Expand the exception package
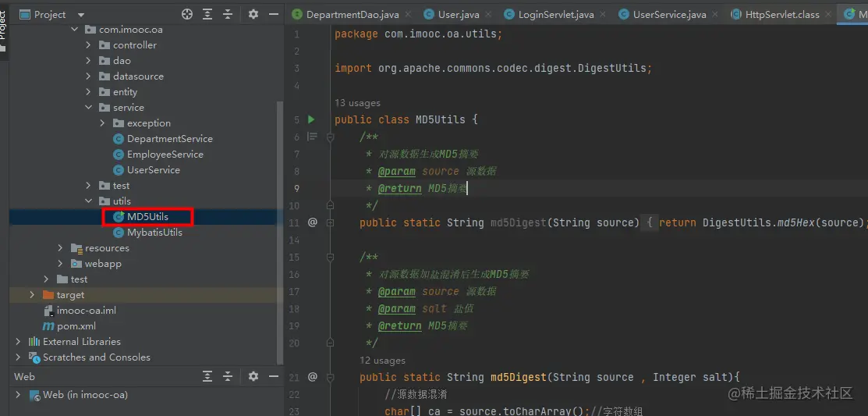Image resolution: width=868 pixels, height=416 pixels. point(102,123)
